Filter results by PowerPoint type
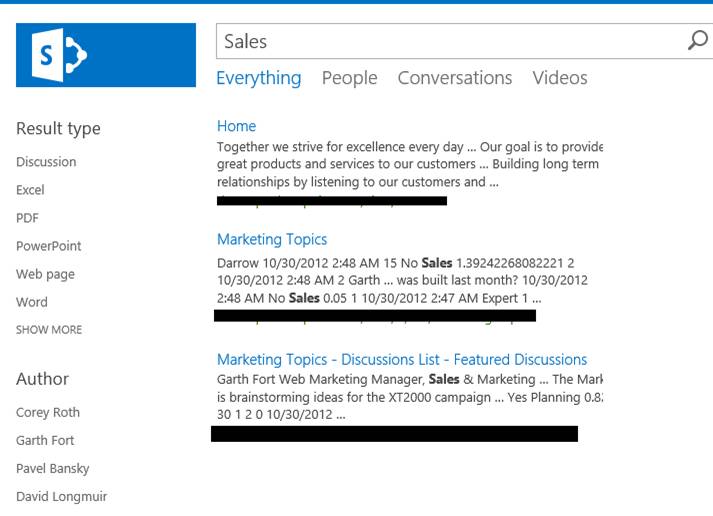The height and width of the screenshot is (516, 713). [x=48, y=246]
